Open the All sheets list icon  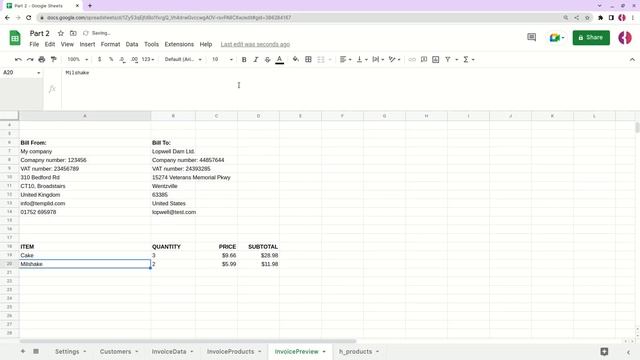36,351
